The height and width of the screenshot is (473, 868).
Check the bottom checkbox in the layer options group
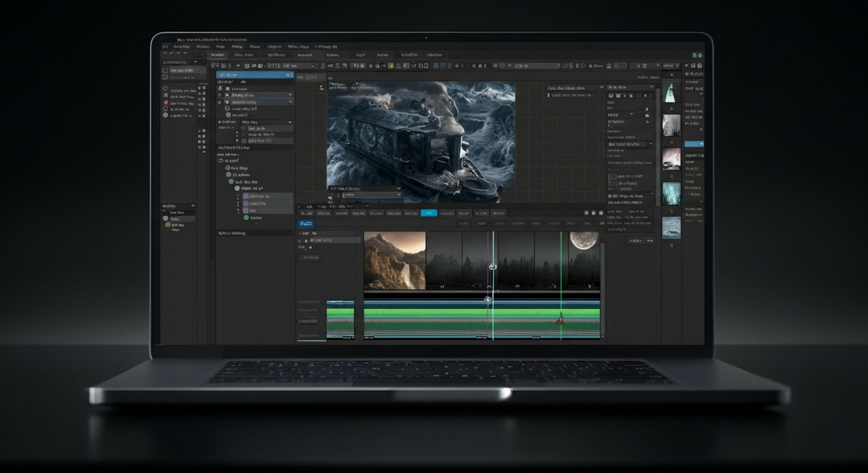click(x=244, y=141)
